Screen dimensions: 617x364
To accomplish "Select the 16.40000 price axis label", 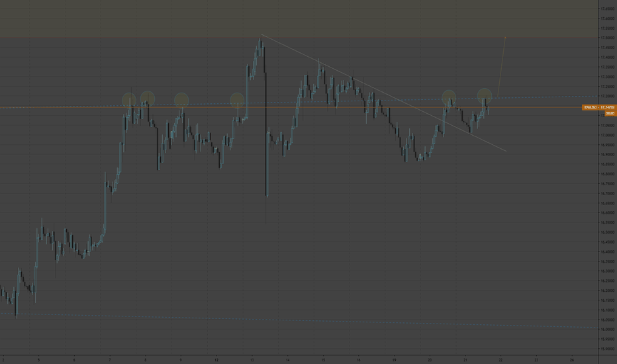I will pyautogui.click(x=608, y=251).
